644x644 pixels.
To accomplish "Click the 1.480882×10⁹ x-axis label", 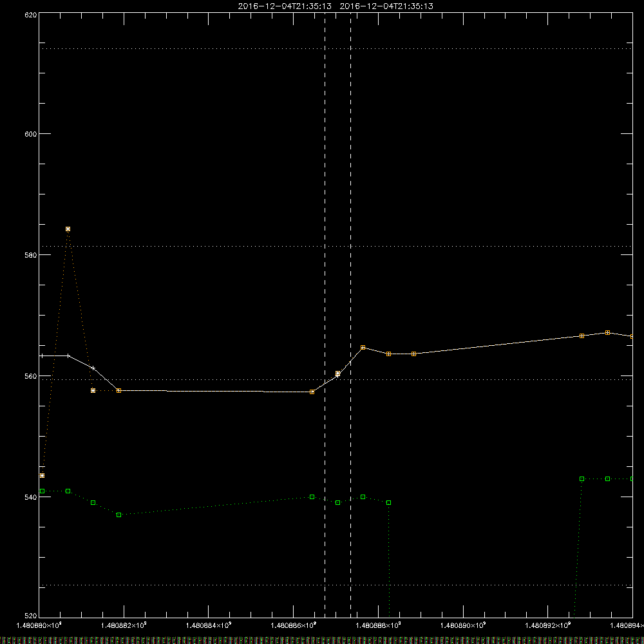I will tap(124, 625).
